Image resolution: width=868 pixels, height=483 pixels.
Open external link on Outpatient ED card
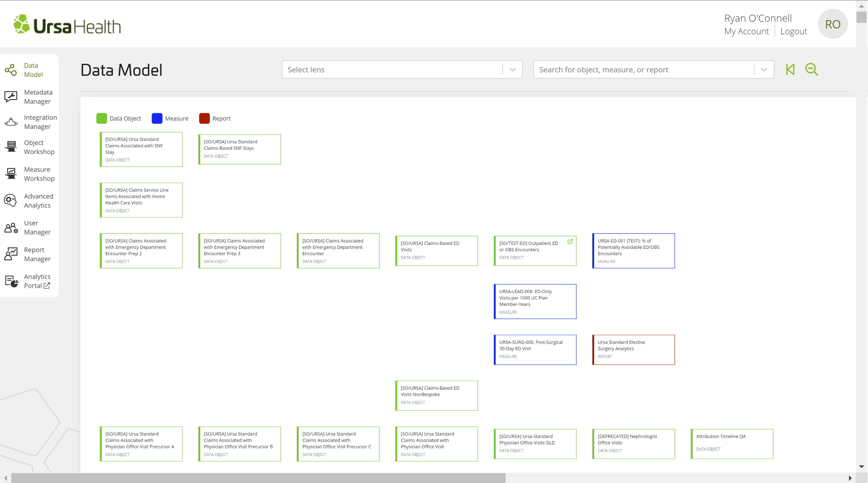pyautogui.click(x=570, y=242)
